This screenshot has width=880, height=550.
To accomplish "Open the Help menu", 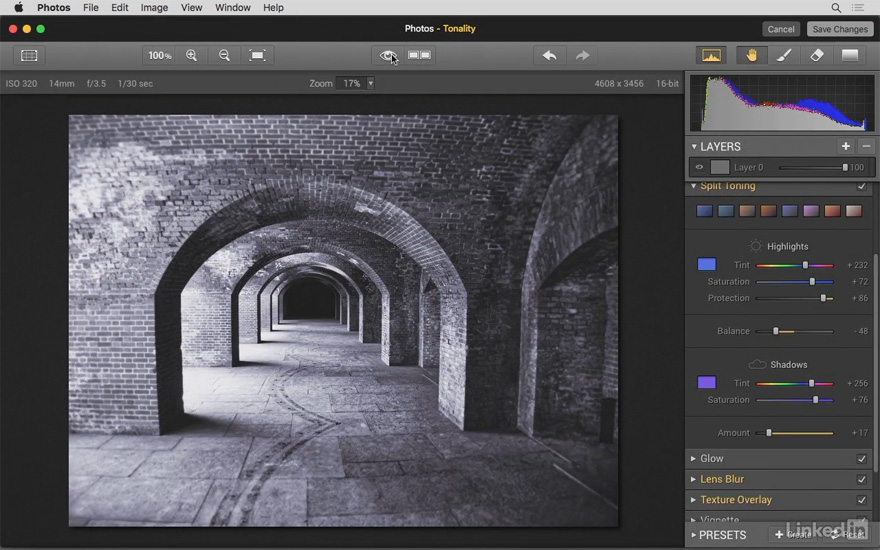I will point(273,7).
